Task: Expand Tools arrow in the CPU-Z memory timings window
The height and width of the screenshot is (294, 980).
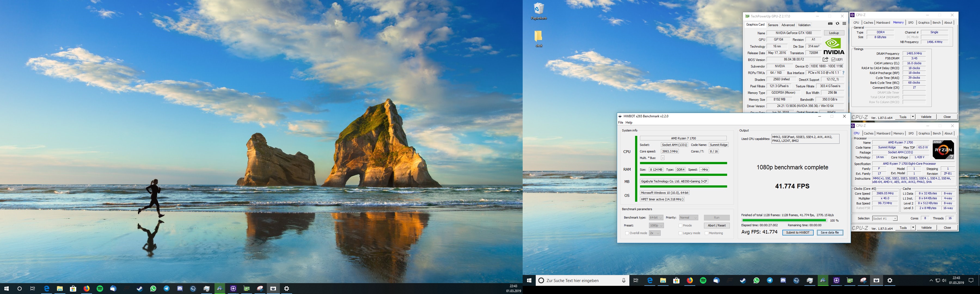Action: (x=913, y=117)
